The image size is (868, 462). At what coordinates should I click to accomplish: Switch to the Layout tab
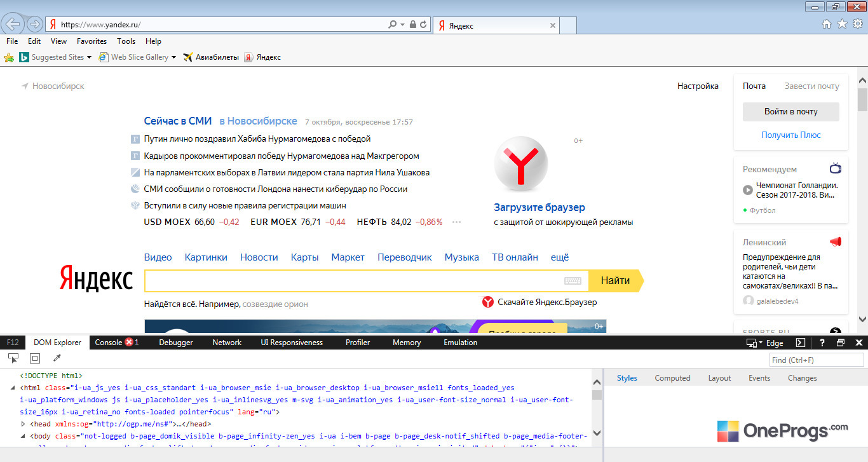pyautogui.click(x=719, y=378)
